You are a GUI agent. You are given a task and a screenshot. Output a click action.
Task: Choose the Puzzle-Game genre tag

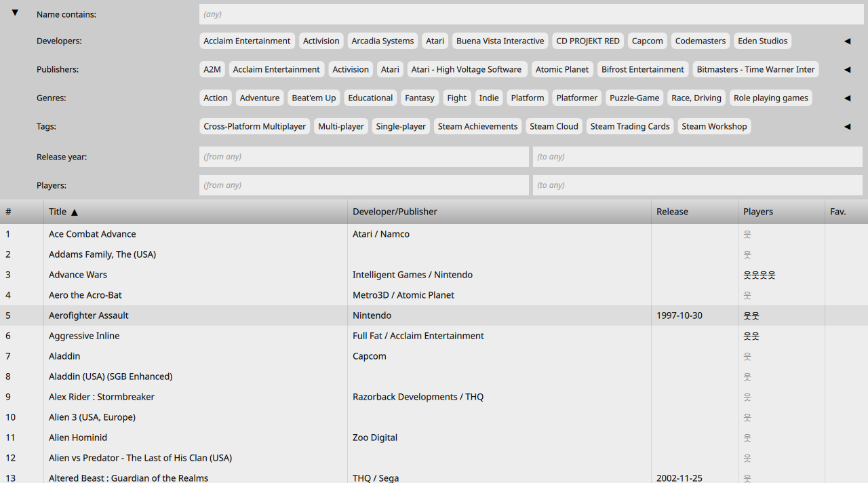pos(635,98)
